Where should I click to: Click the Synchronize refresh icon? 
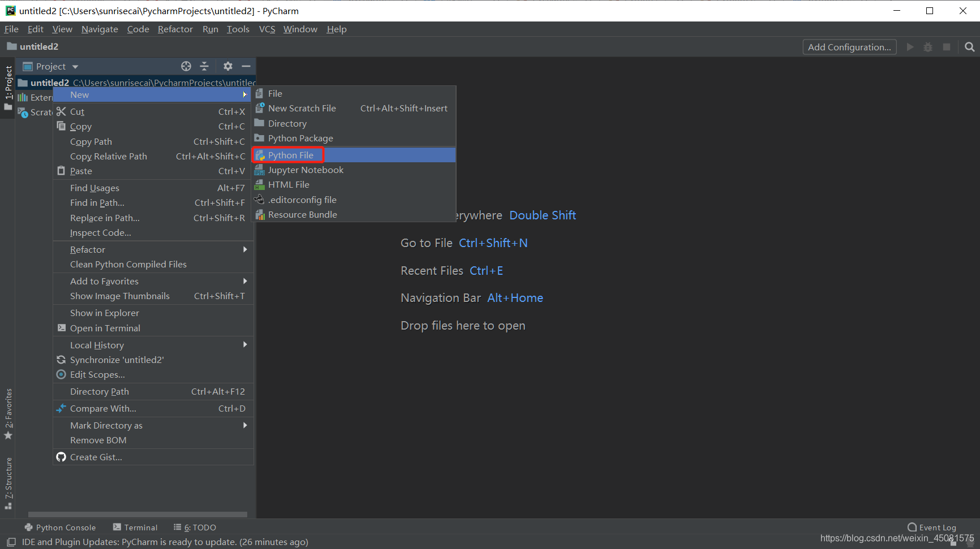[61, 360]
